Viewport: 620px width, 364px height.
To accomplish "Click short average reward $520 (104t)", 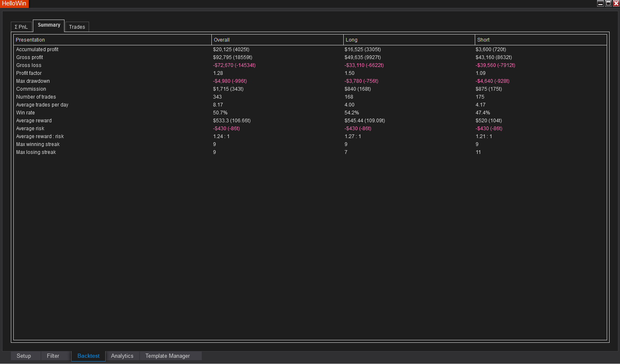I will click(x=489, y=121).
